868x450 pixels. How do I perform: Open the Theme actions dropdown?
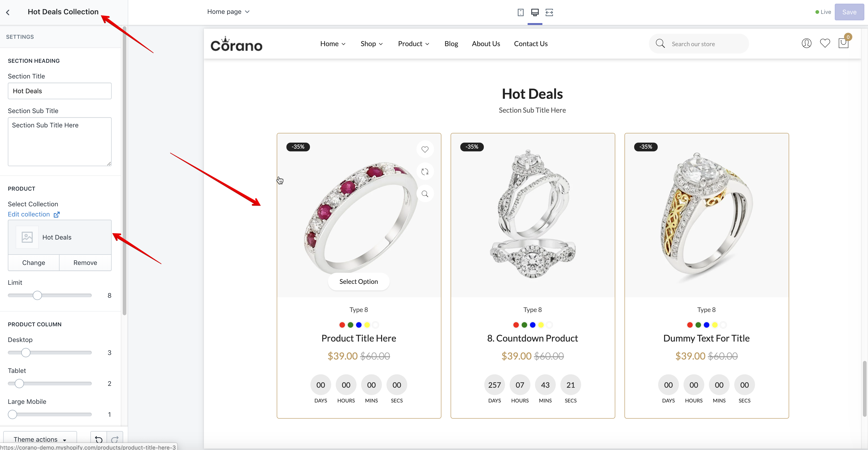pyautogui.click(x=40, y=439)
